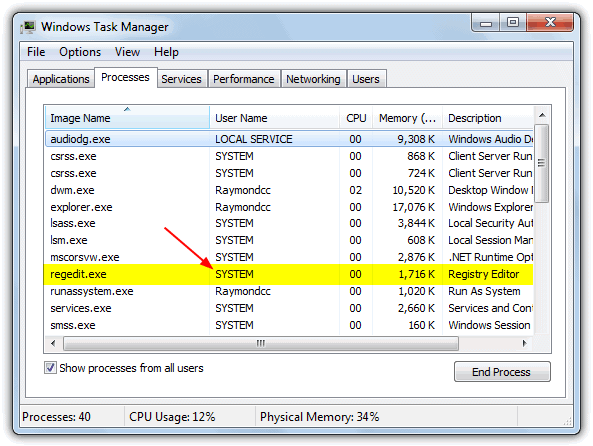Open the Performance tab
Screen dimensions: 593x446
tap(244, 79)
